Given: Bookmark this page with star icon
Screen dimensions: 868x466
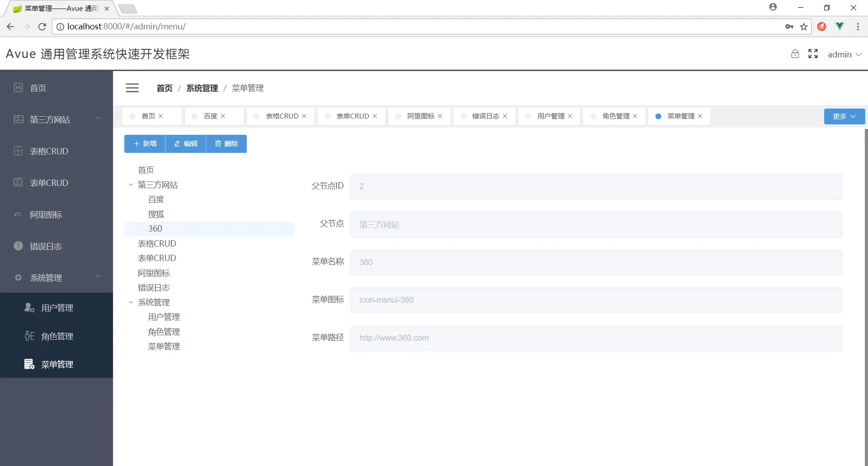Looking at the screenshot, I should [804, 27].
